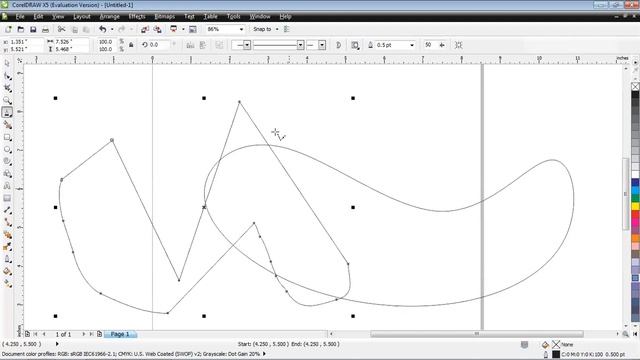Click the rotation angle field
The width and height of the screenshot is (640, 360).
tap(158, 45)
